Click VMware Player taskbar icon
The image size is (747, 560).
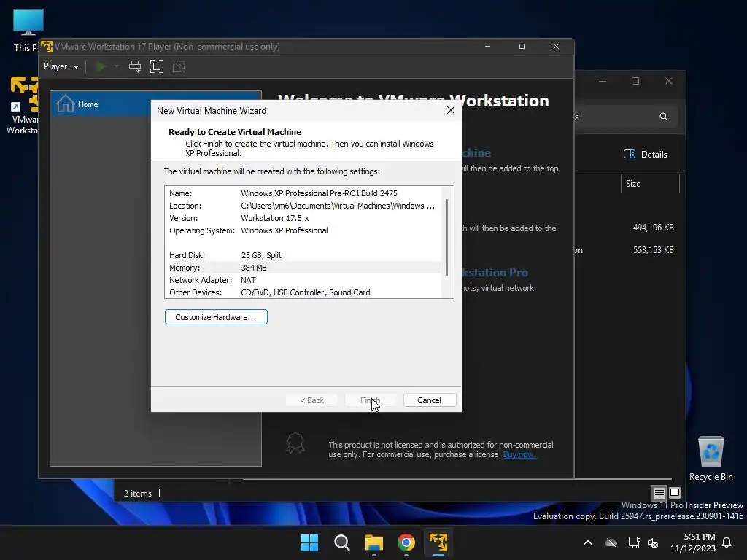click(x=438, y=542)
